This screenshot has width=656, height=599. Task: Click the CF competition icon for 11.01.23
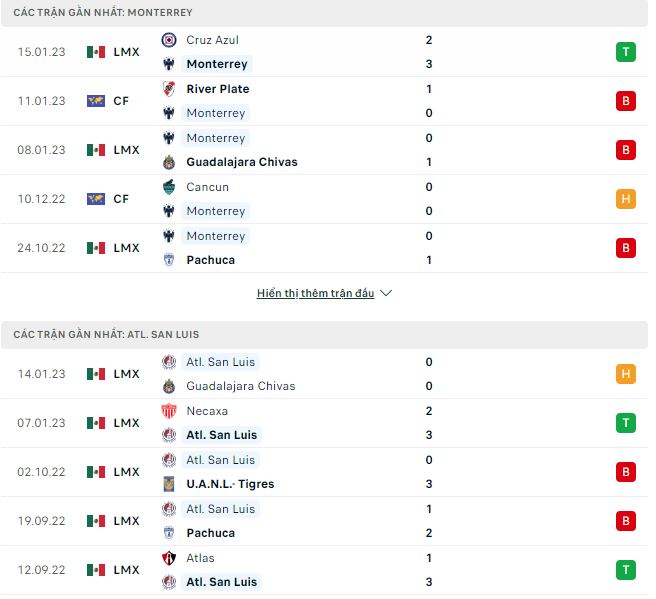[96, 101]
